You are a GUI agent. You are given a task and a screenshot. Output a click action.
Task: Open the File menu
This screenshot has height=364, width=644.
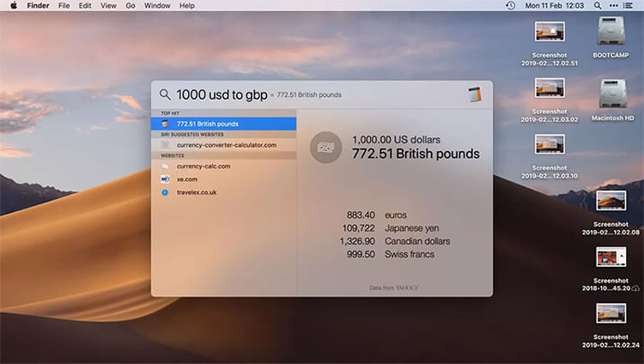pos(64,5)
